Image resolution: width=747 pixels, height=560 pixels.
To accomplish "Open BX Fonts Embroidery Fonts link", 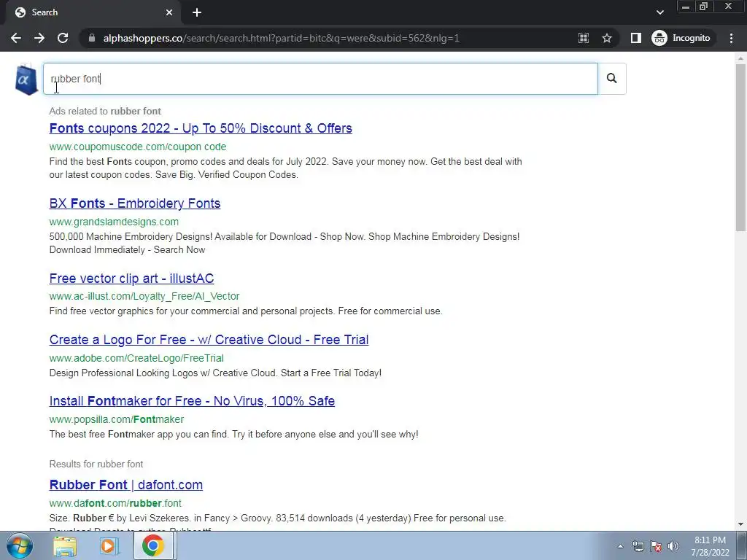I will point(135,203).
